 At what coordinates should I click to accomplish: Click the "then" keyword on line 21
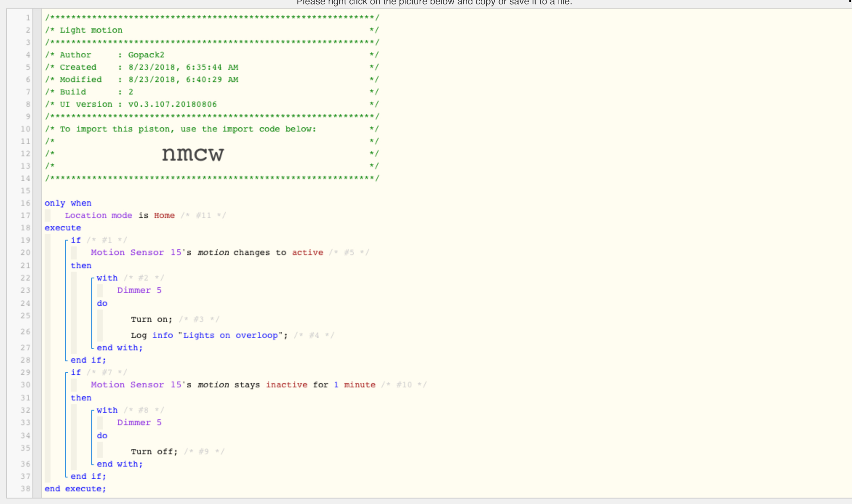81,266
